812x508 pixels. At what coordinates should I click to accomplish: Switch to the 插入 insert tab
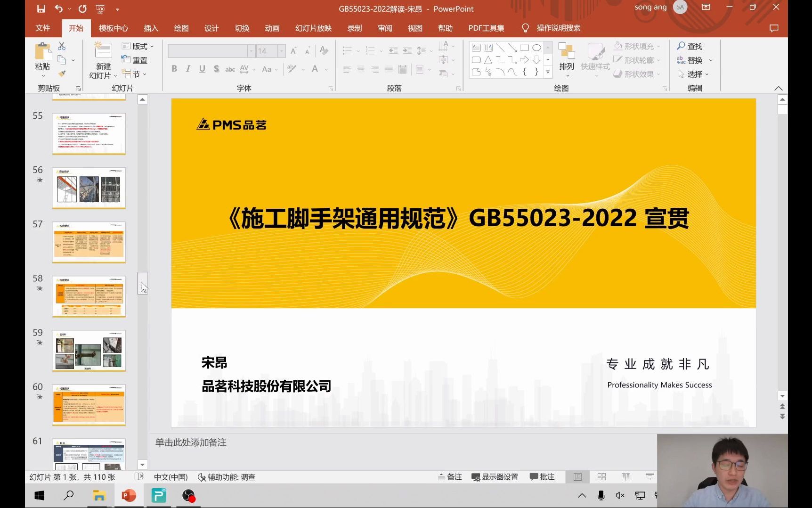point(151,28)
